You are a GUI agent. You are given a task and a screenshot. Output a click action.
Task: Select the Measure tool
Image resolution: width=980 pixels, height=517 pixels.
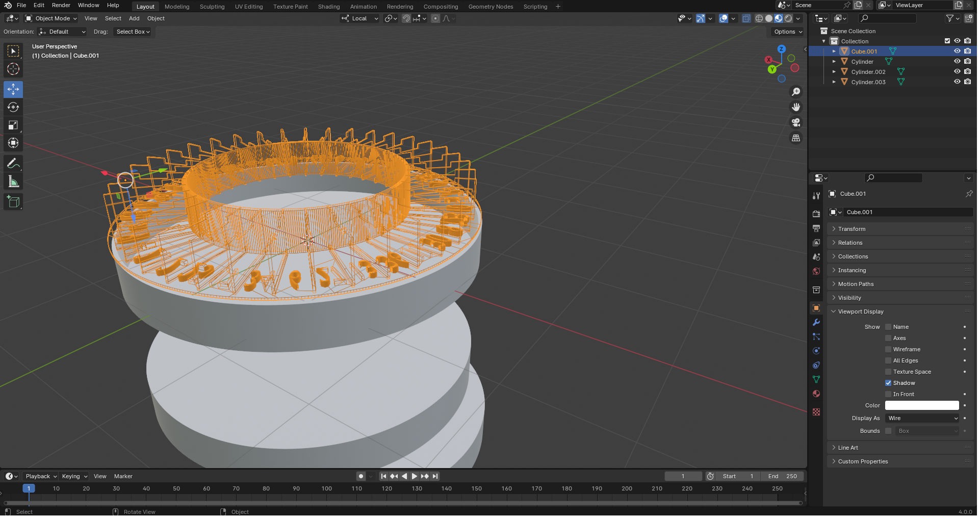[13, 182]
